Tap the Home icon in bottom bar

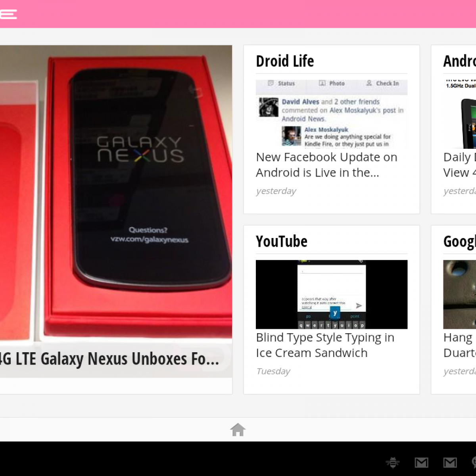tap(238, 430)
